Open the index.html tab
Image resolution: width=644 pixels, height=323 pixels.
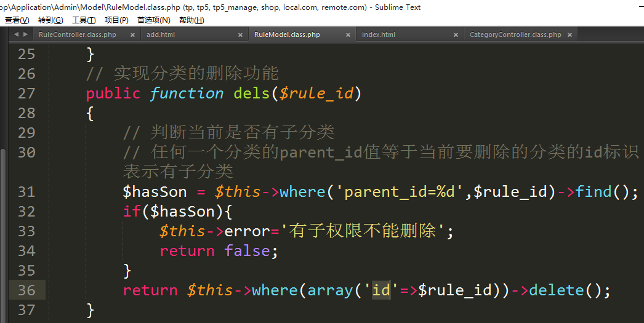coord(378,35)
